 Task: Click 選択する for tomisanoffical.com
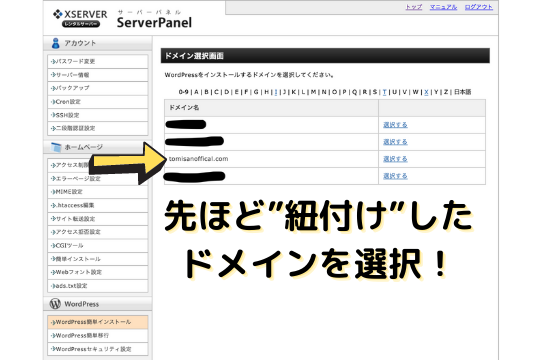tap(395, 159)
